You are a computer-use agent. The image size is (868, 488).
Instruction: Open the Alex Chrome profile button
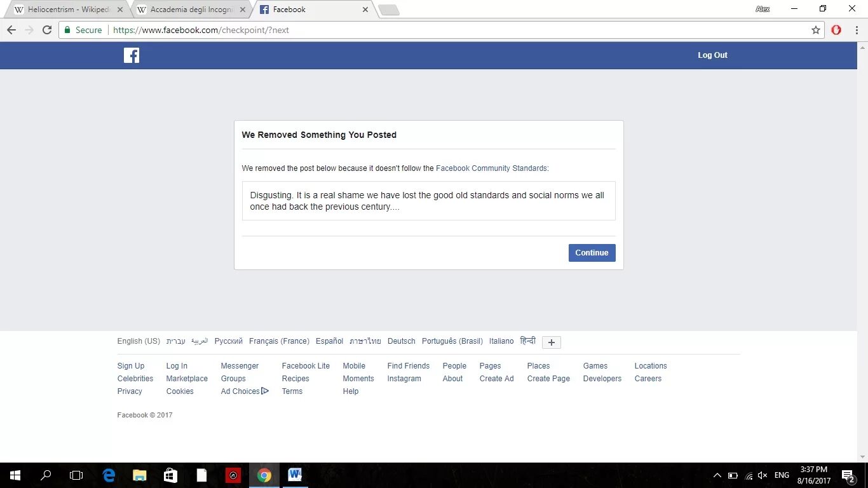(763, 9)
